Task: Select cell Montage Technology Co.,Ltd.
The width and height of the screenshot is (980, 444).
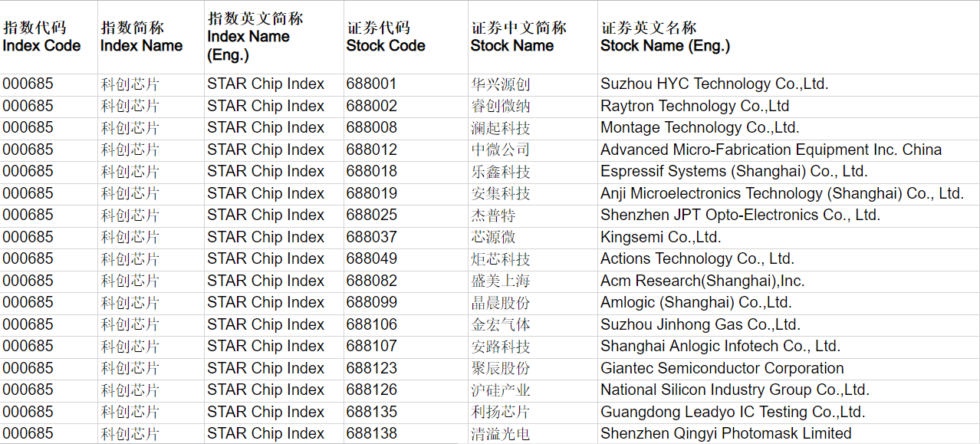Action: point(789,127)
